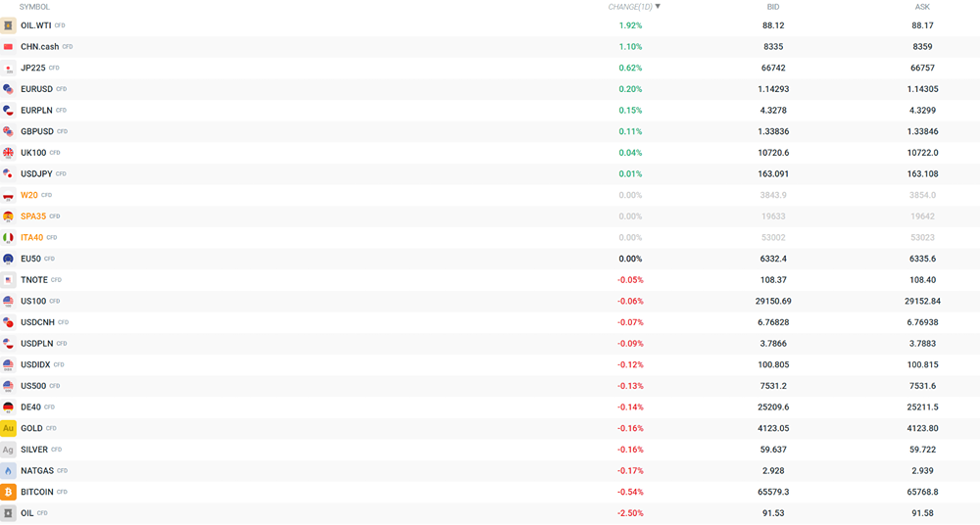Click the UK100 British flag icon
This screenshot has height=525, width=980.
click(x=8, y=153)
